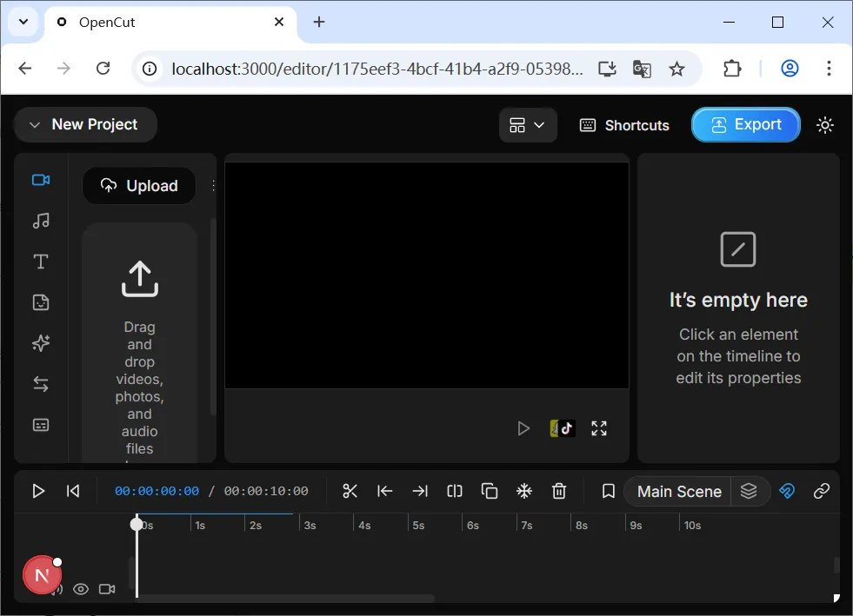Image resolution: width=853 pixels, height=616 pixels.
Task: Open the layout view dropdown
Action: (527, 124)
